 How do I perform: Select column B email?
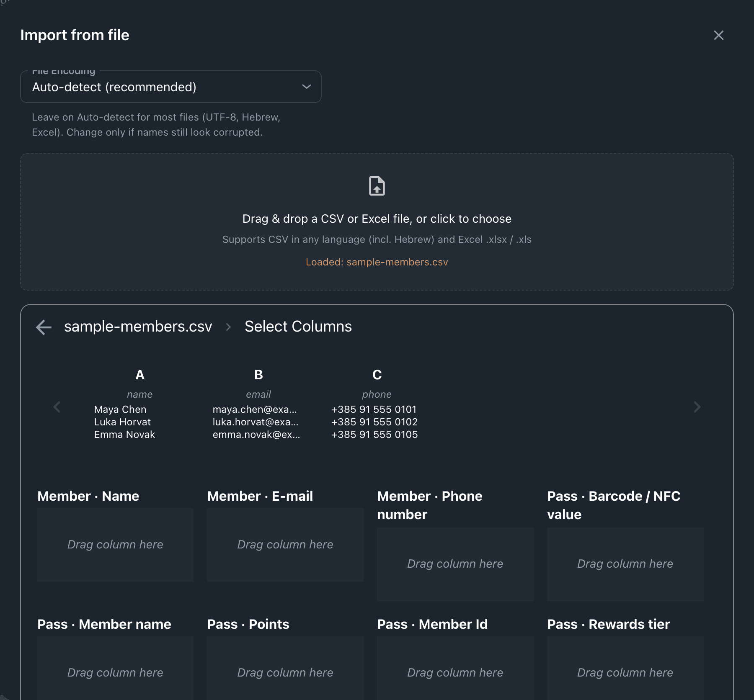(258, 404)
